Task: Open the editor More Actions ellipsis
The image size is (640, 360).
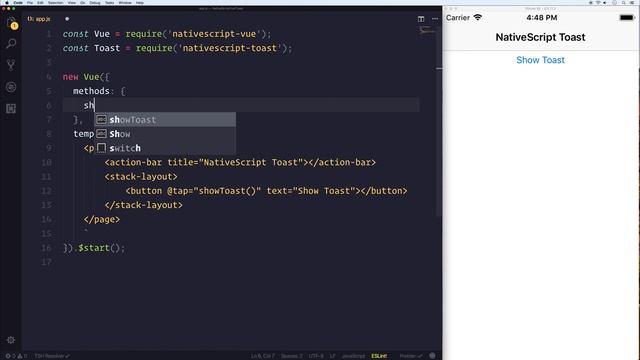Action: [x=435, y=19]
